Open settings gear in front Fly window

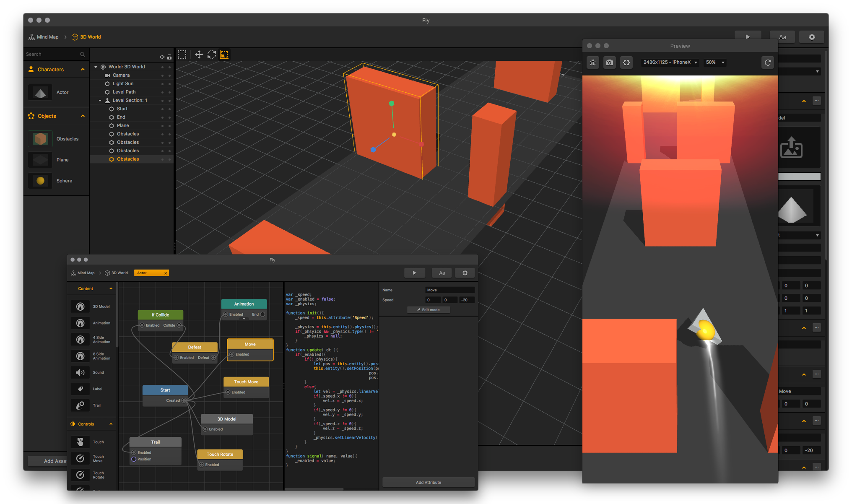tap(465, 273)
